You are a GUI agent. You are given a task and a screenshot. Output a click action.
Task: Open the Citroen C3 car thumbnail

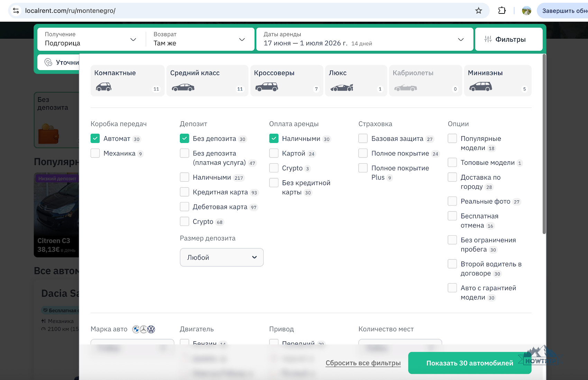click(57, 215)
